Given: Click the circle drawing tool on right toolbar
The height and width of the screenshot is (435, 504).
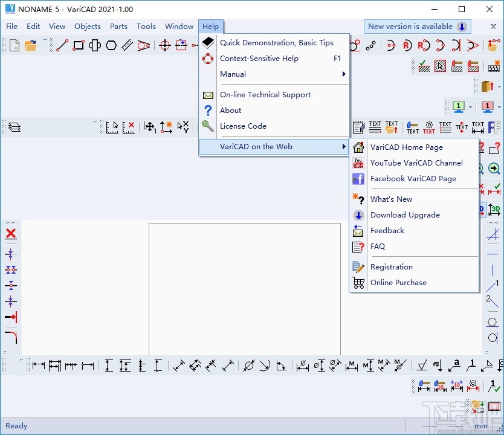Looking at the screenshot, I should pos(493,322).
